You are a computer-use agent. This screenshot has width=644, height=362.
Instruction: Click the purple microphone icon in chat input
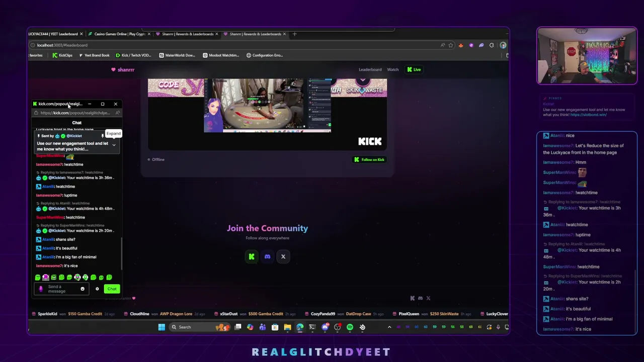[x=41, y=289]
